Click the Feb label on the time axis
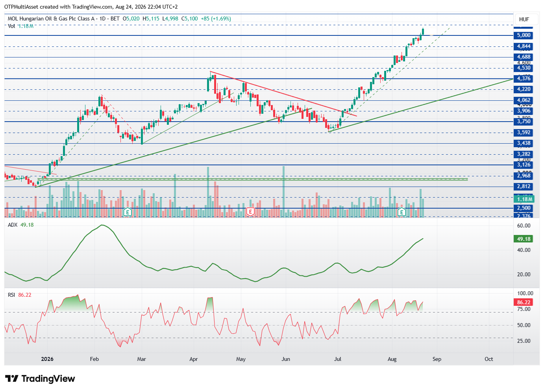 94,359
